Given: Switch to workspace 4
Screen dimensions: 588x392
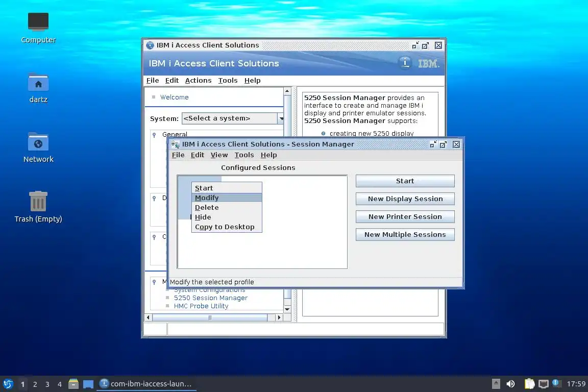Looking at the screenshot, I should coord(60,384).
